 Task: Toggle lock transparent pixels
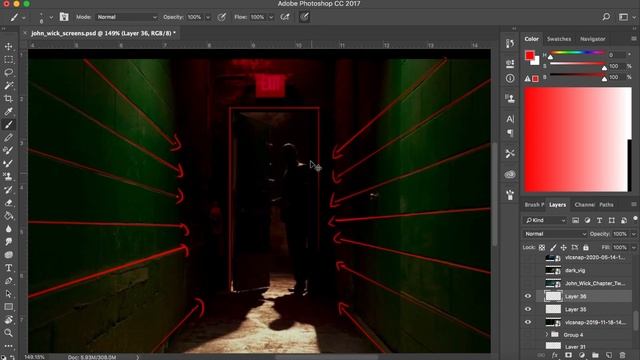pyautogui.click(x=542, y=247)
